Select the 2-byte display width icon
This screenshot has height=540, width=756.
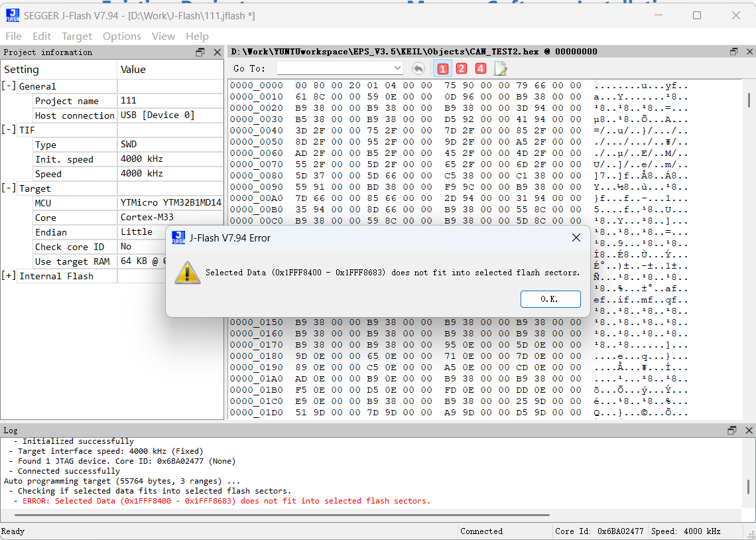pyautogui.click(x=462, y=68)
